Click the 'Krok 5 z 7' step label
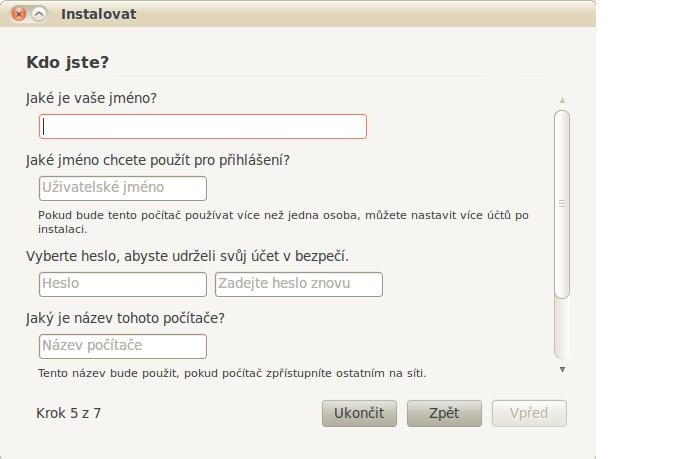 (x=68, y=413)
